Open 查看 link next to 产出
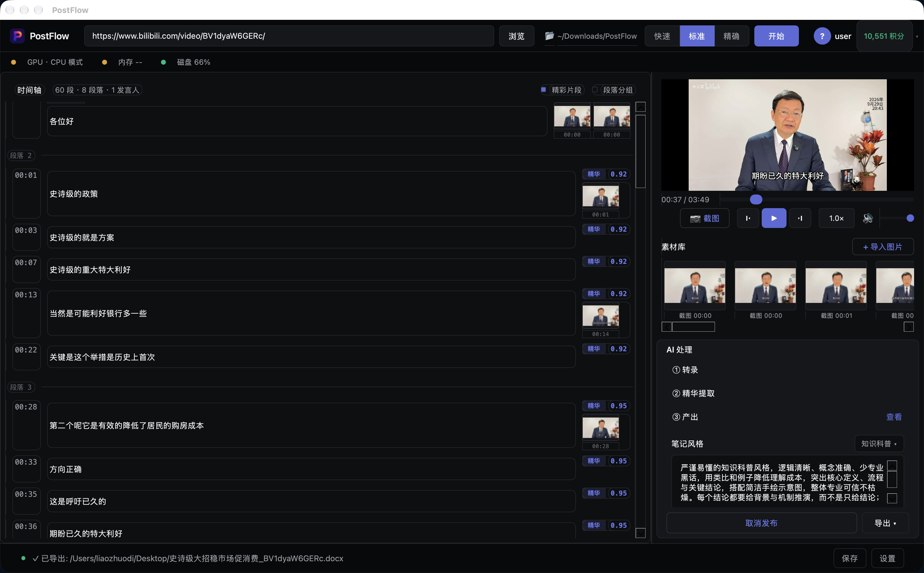 [x=894, y=417]
